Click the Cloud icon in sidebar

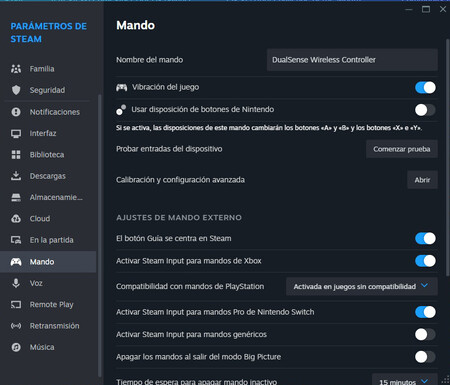point(16,219)
